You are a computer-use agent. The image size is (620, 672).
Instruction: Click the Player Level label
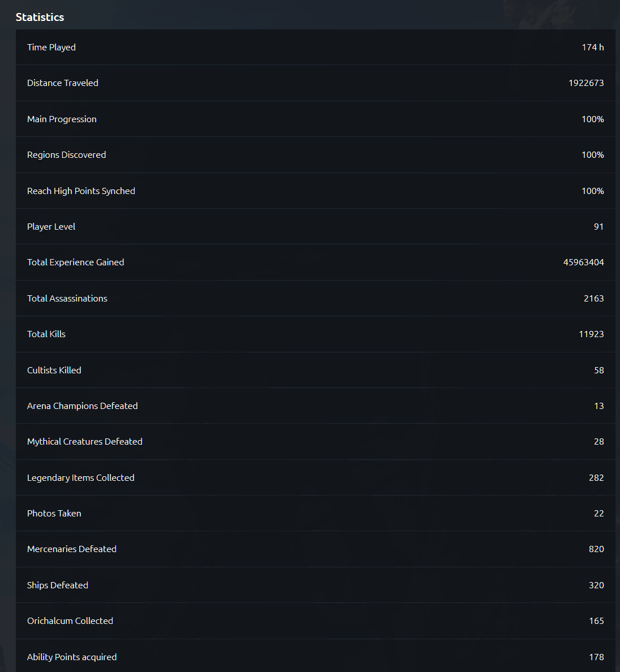coord(51,226)
